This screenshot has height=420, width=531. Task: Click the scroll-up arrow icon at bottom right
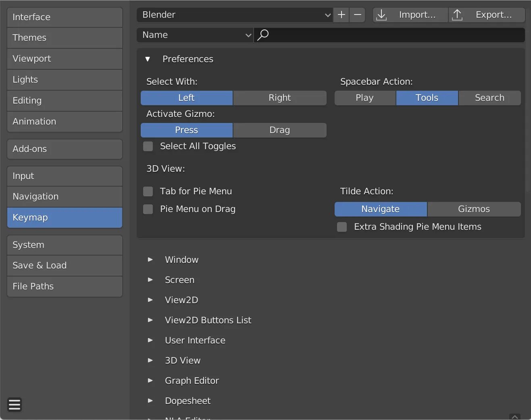pyautogui.click(x=514, y=417)
